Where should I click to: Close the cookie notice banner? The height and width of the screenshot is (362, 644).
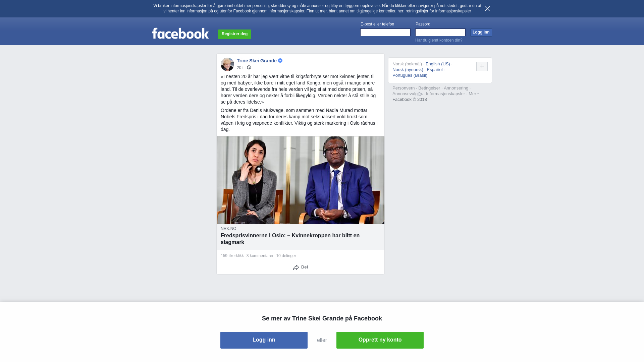pos(487,9)
